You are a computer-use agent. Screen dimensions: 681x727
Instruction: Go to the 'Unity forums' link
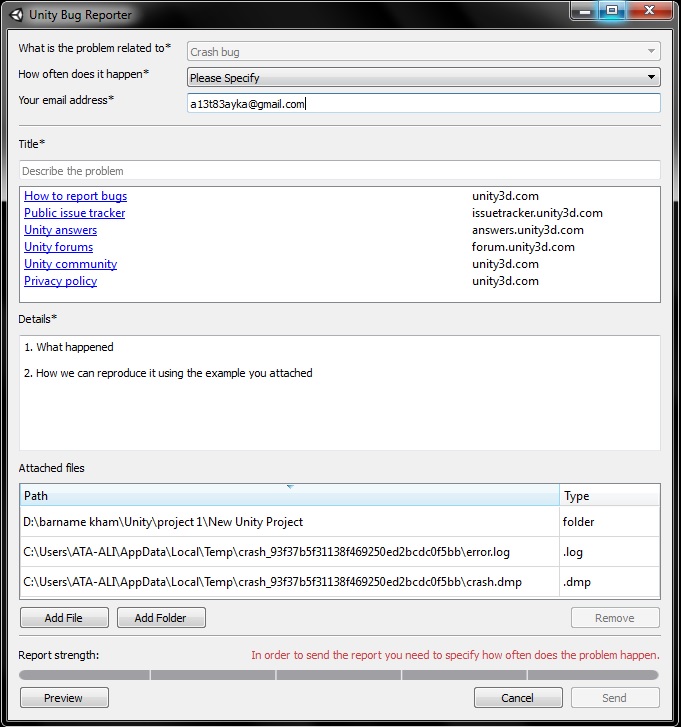[x=58, y=247]
